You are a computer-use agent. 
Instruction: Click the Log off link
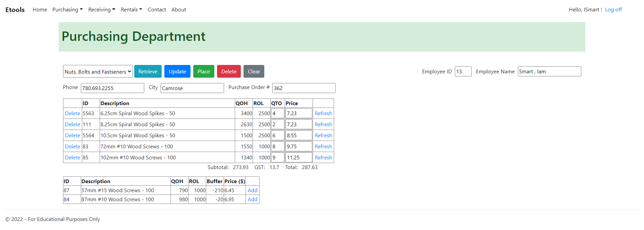tap(613, 10)
